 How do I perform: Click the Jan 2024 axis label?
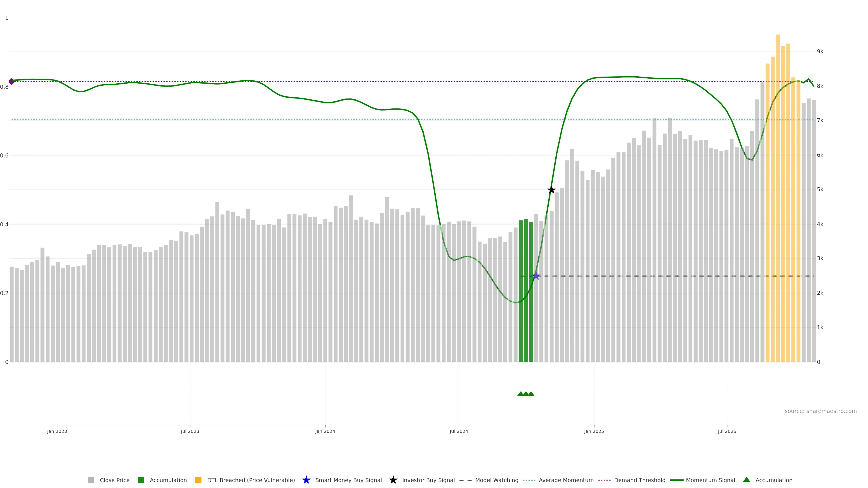click(x=325, y=431)
